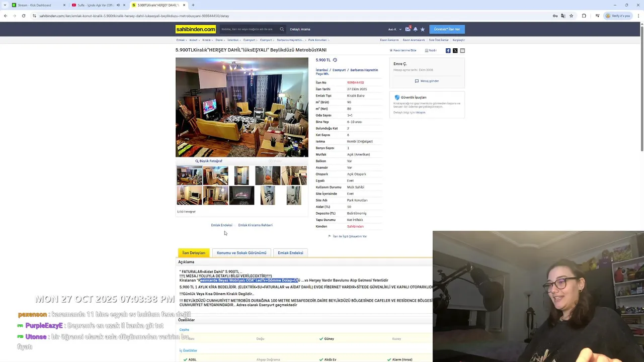
Task: Switch to Stream - Kick Dashboard browser tab
Action: coord(38,5)
